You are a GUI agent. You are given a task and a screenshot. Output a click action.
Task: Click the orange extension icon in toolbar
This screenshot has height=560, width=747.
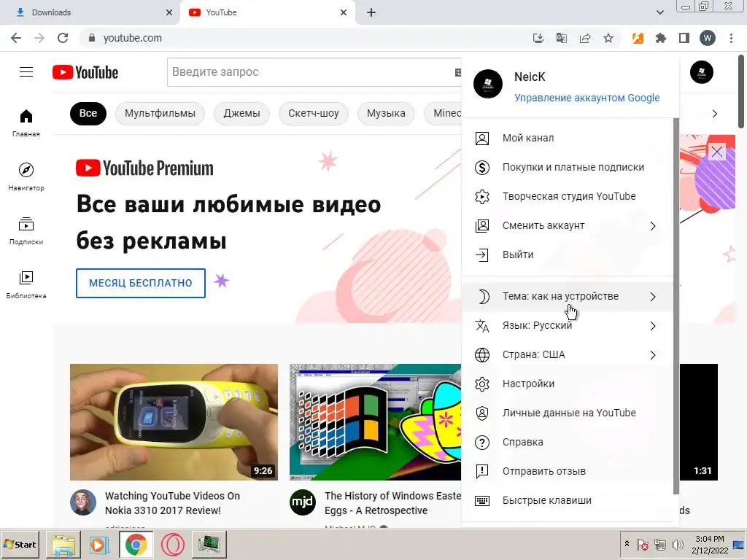click(x=638, y=38)
